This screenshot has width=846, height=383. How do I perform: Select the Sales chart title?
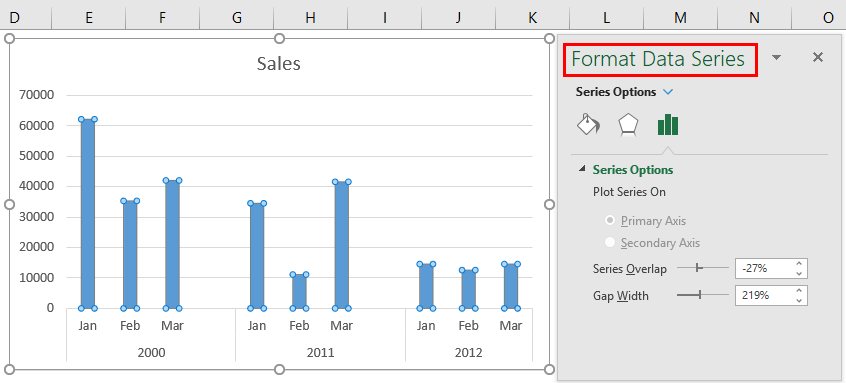click(x=278, y=64)
